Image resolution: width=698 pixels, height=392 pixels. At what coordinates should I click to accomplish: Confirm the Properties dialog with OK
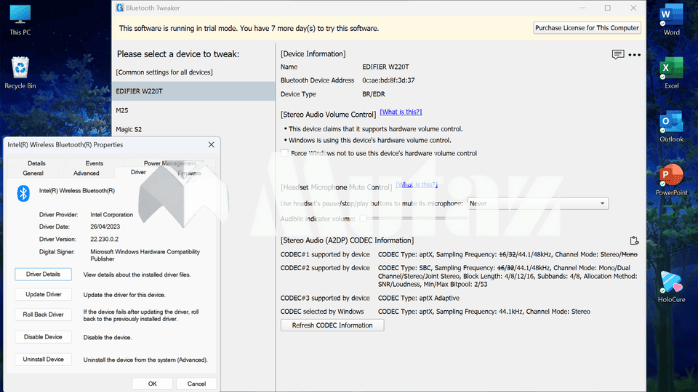pos(152,384)
